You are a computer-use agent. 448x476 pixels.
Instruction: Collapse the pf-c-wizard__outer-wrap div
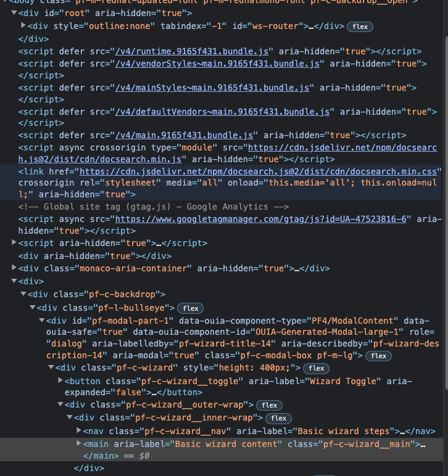click(x=60, y=404)
